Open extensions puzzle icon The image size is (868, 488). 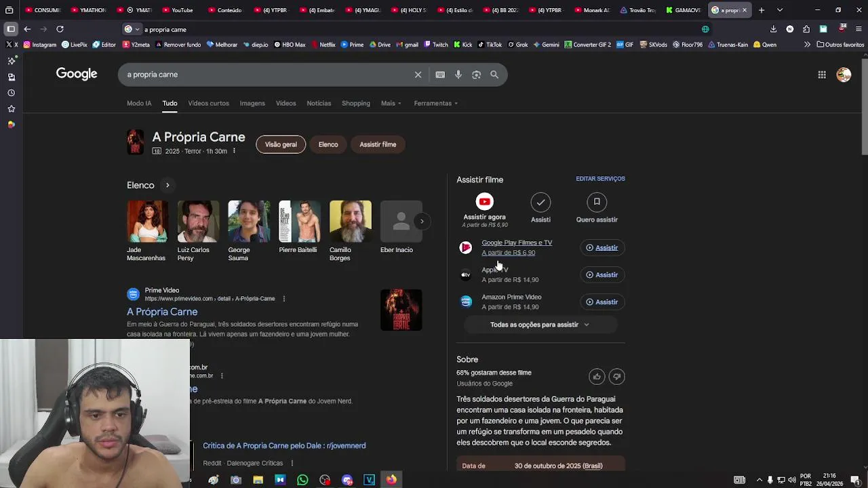coord(806,29)
